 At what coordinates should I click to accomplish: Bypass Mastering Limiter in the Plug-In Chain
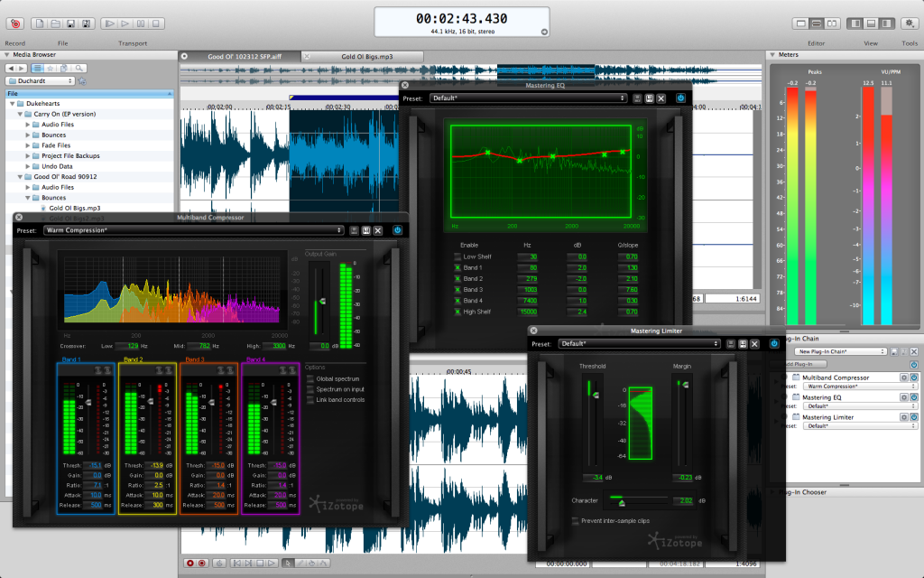(x=914, y=417)
